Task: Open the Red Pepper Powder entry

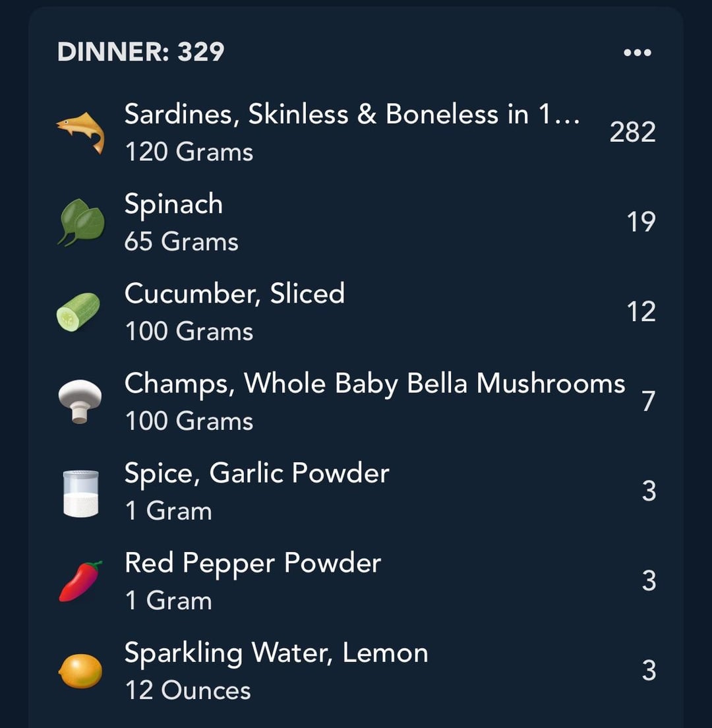Action: (x=356, y=581)
